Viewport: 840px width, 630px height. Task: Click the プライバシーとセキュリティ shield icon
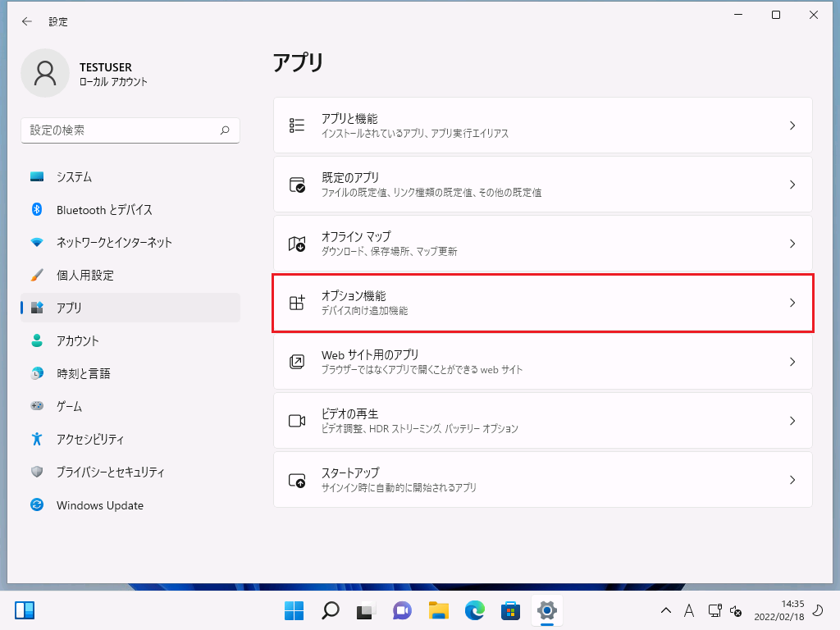[x=37, y=472]
